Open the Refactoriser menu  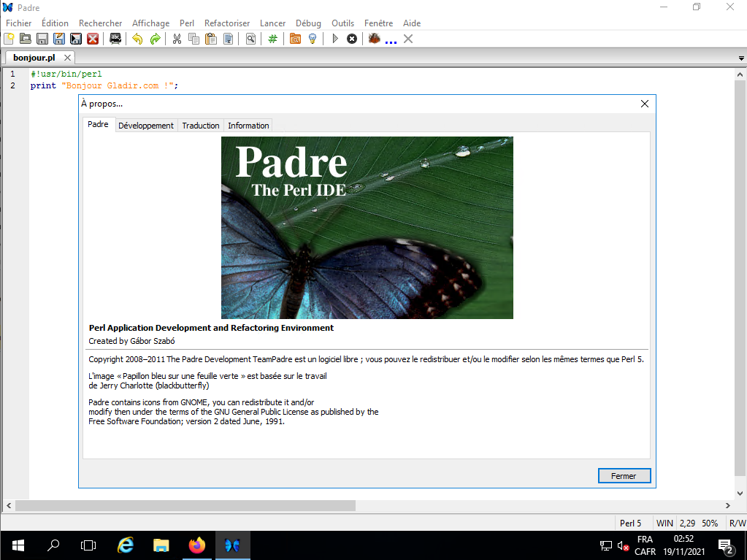pyautogui.click(x=227, y=23)
